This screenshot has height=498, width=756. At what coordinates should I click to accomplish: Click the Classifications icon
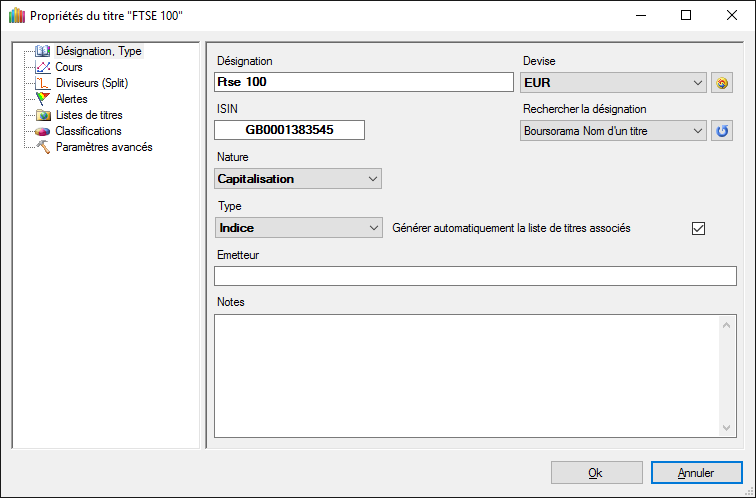point(43,131)
